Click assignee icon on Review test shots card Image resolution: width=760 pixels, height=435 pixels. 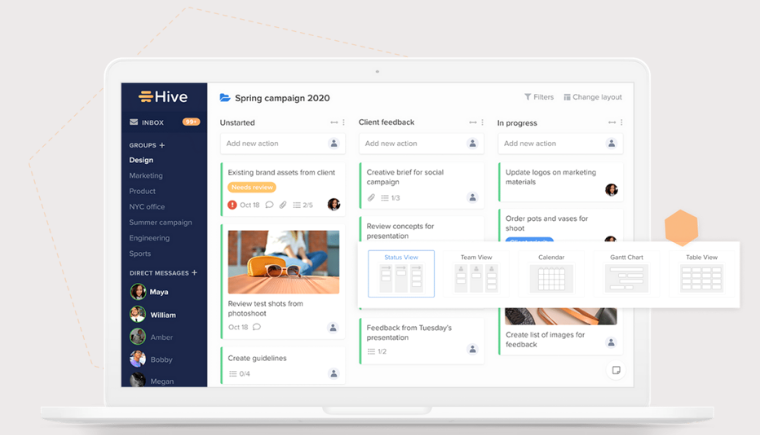point(333,327)
